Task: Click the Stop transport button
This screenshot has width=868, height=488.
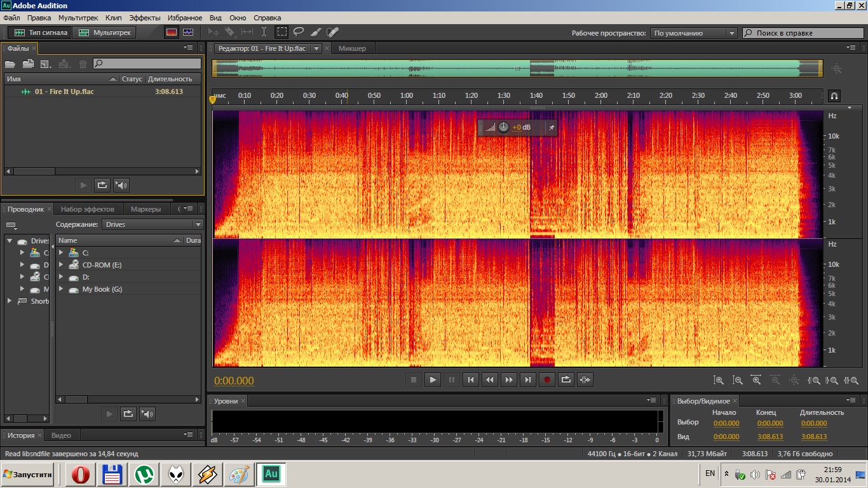Action: coord(413,380)
